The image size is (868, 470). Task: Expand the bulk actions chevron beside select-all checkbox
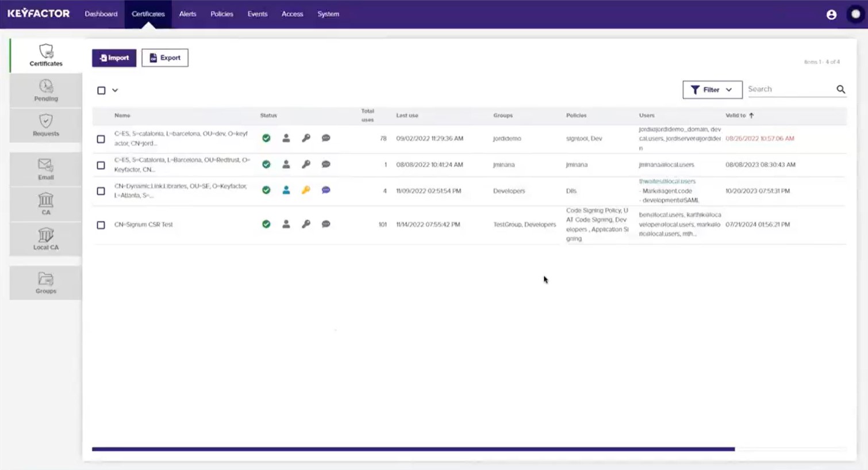point(114,90)
